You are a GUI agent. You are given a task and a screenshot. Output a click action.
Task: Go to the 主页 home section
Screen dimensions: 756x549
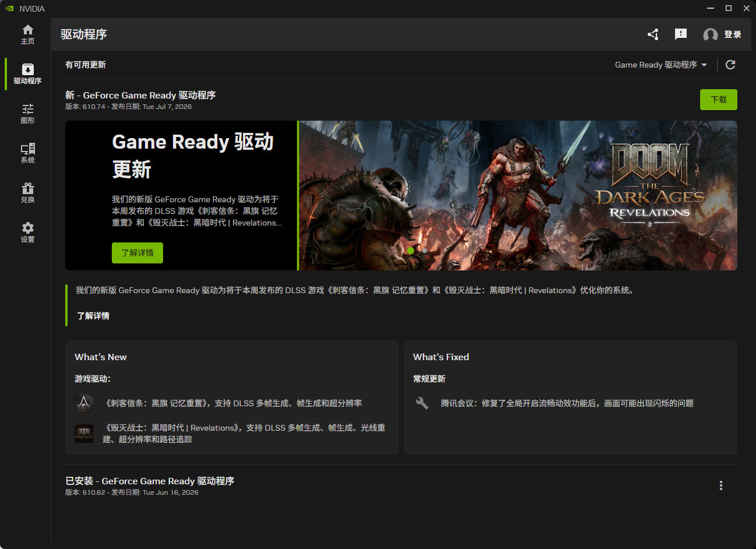[x=27, y=34]
